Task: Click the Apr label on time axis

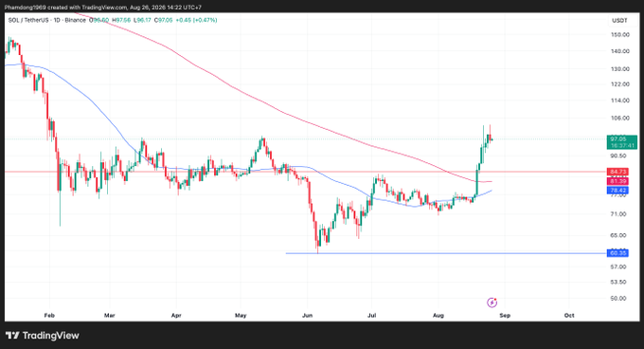Action: click(x=176, y=316)
